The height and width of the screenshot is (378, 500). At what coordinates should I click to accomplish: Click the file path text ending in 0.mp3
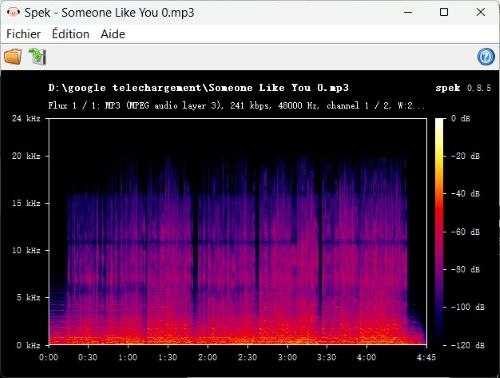198,88
